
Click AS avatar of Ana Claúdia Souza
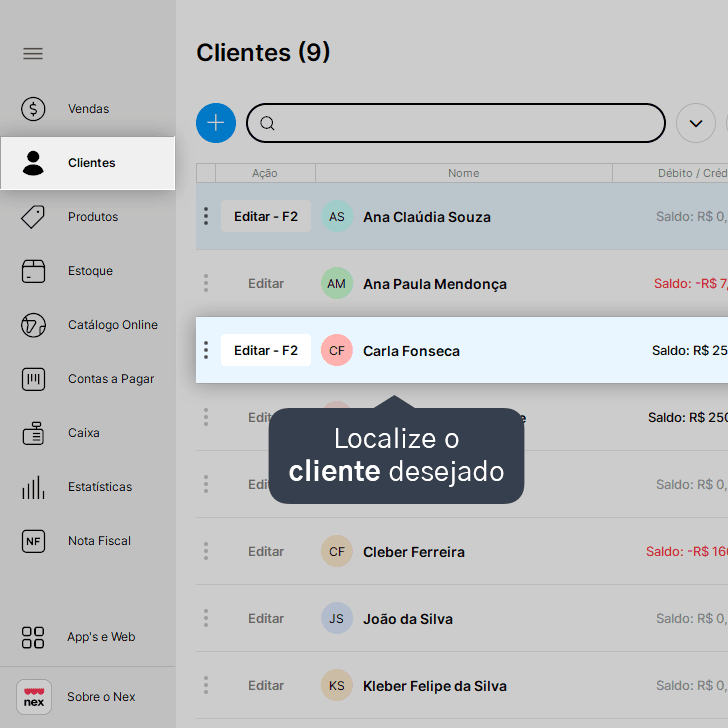point(337,216)
